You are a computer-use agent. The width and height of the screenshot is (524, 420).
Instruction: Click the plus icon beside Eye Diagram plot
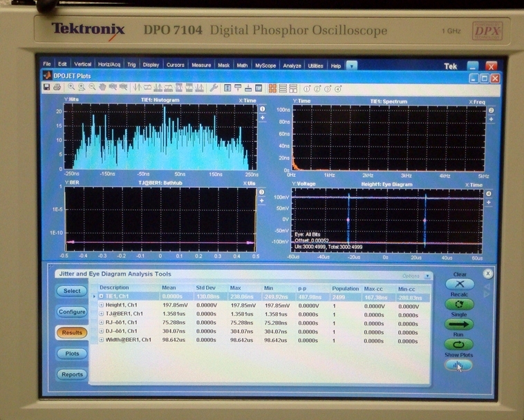point(489,202)
